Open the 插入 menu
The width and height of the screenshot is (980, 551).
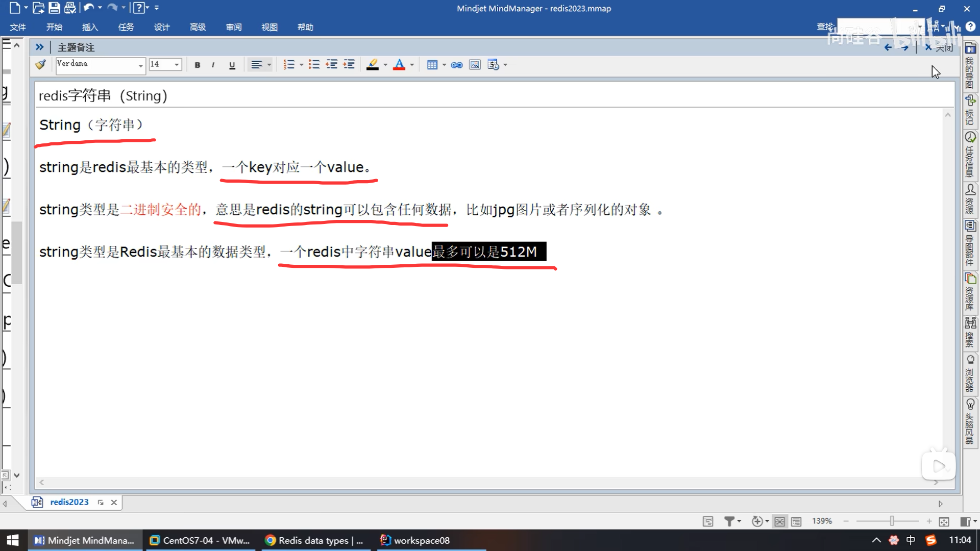click(x=90, y=27)
